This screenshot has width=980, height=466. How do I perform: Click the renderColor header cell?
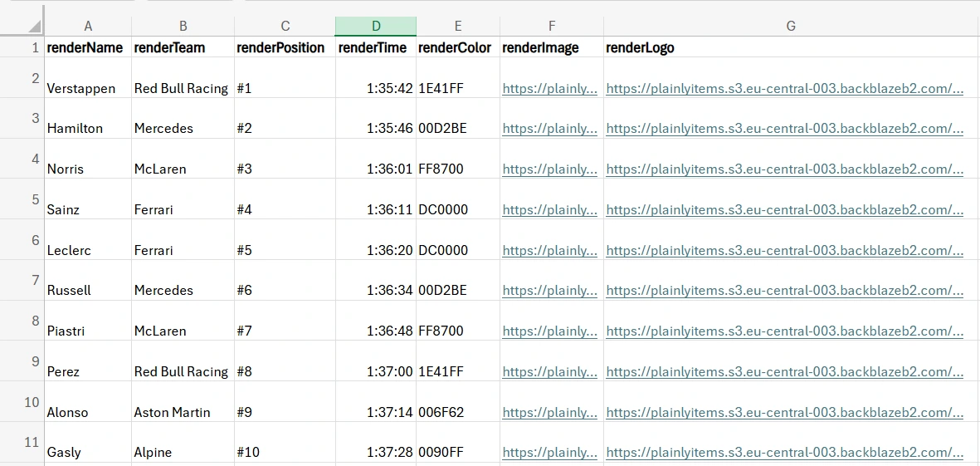click(458, 47)
